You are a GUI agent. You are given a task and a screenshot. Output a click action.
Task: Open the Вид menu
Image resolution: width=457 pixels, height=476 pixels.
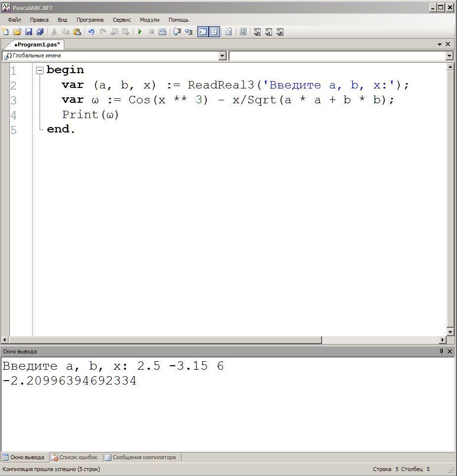(62, 20)
